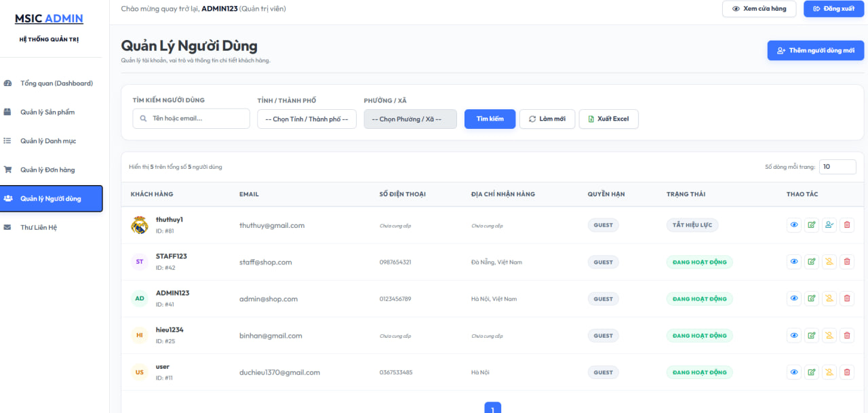
Task: Click ID: #81 under thuthuy1
Action: (165, 231)
